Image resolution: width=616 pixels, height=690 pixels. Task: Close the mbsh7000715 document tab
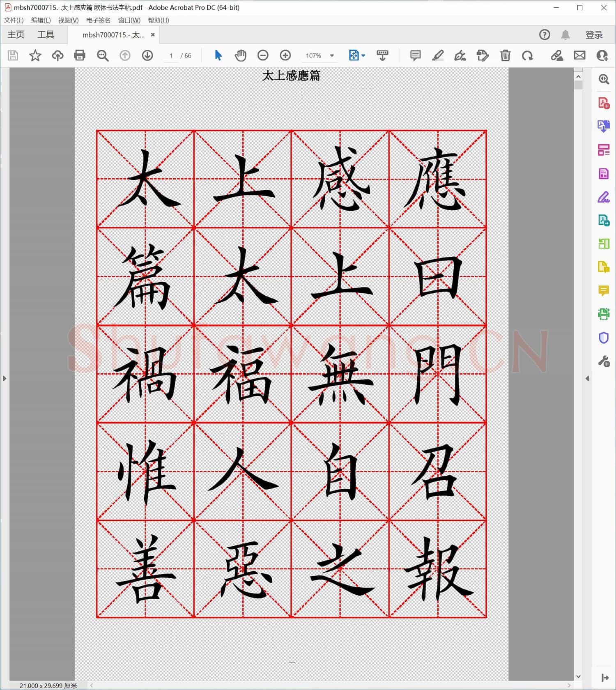pos(153,35)
